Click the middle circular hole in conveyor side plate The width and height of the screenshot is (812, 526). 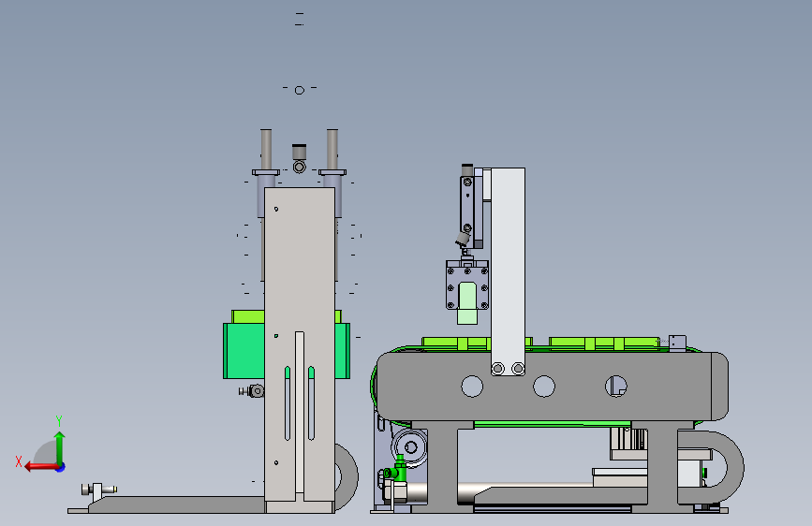pyautogui.click(x=544, y=387)
